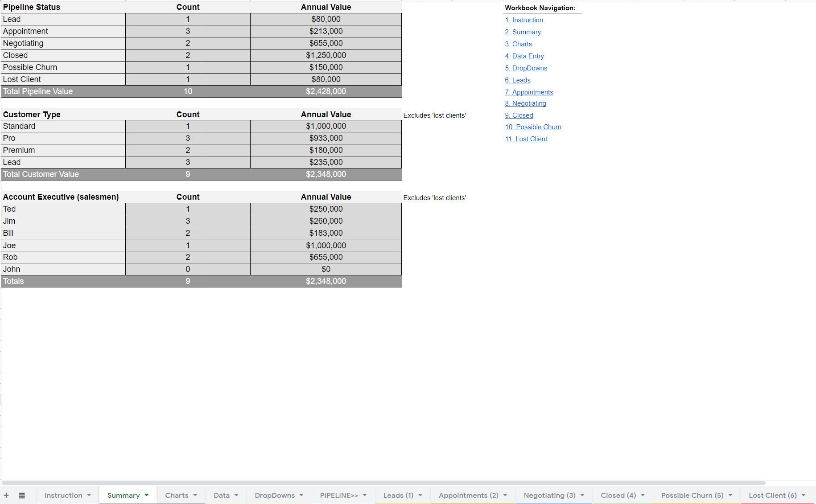Click the '9. Closed' navigation link
The width and height of the screenshot is (816, 504).
pyautogui.click(x=519, y=115)
